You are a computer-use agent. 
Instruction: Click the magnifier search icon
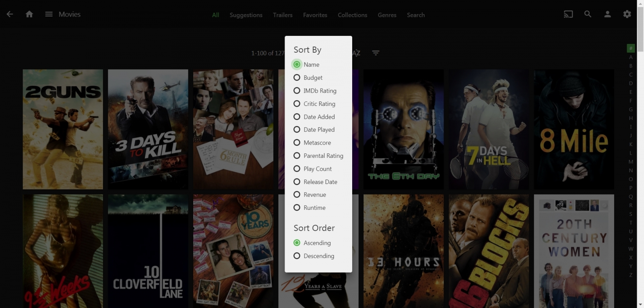pyautogui.click(x=588, y=14)
